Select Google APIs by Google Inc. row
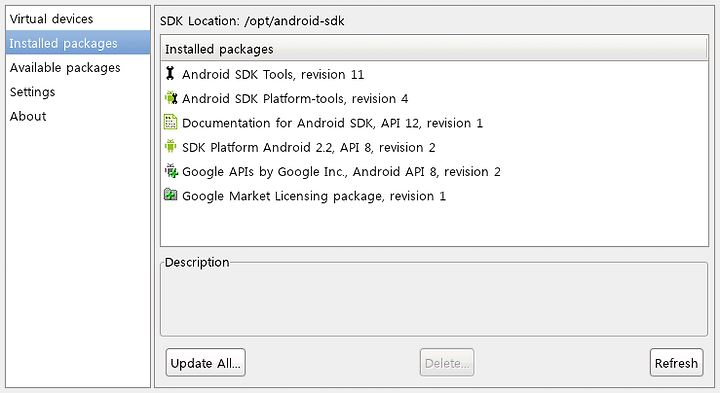The width and height of the screenshot is (720, 393). (434, 171)
